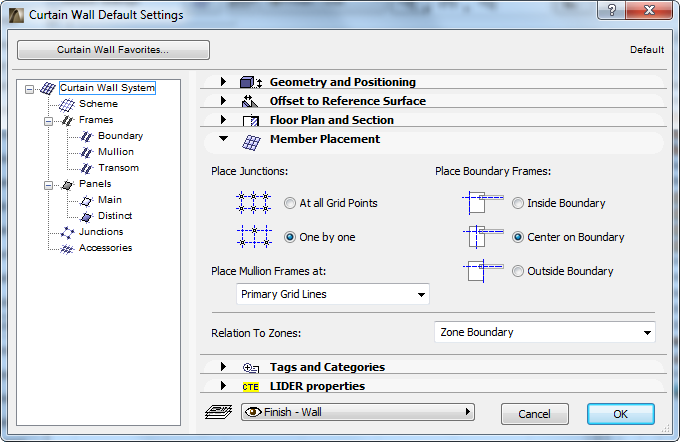680x442 pixels.
Task: Click the Member Placement grid icon
Action: (251, 142)
